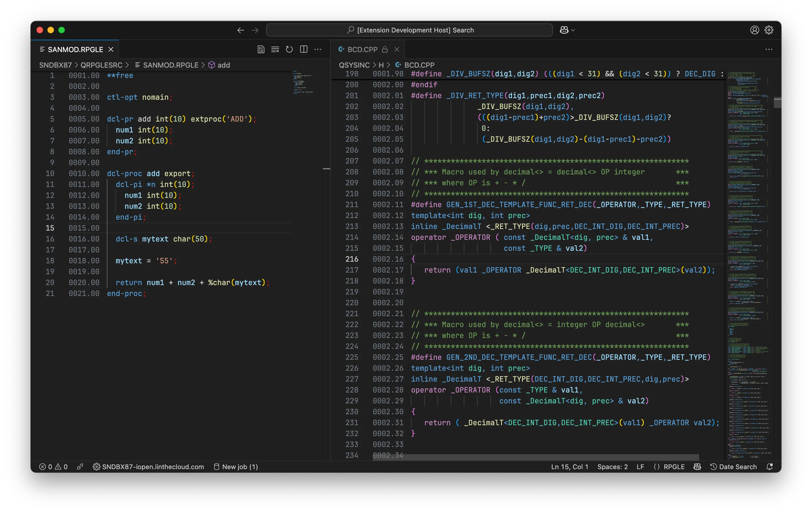Click line number 216 in BCD.CPP editor
Screen dimensions: 812x513
352,259
